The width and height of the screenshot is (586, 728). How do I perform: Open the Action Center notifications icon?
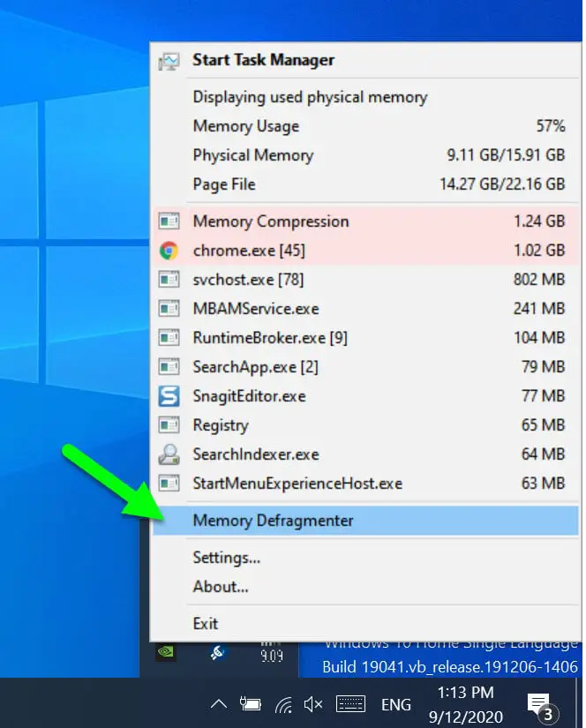[x=541, y=707]
